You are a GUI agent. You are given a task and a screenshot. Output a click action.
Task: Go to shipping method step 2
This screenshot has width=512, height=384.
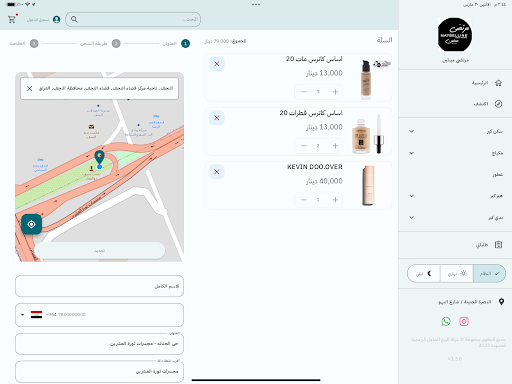pyautogui.click(x=116, y=44)
